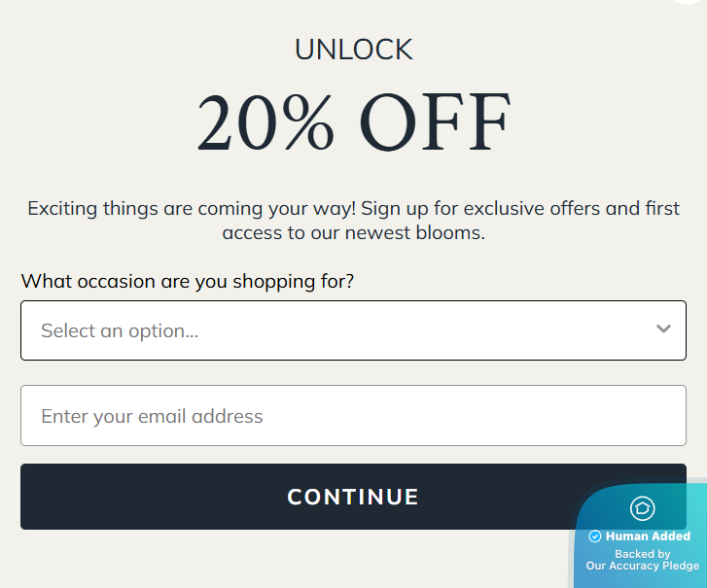Screen dimensions: 707x588
Task: Click the "access to our newest blooms." line
Action: coord(354,233)
